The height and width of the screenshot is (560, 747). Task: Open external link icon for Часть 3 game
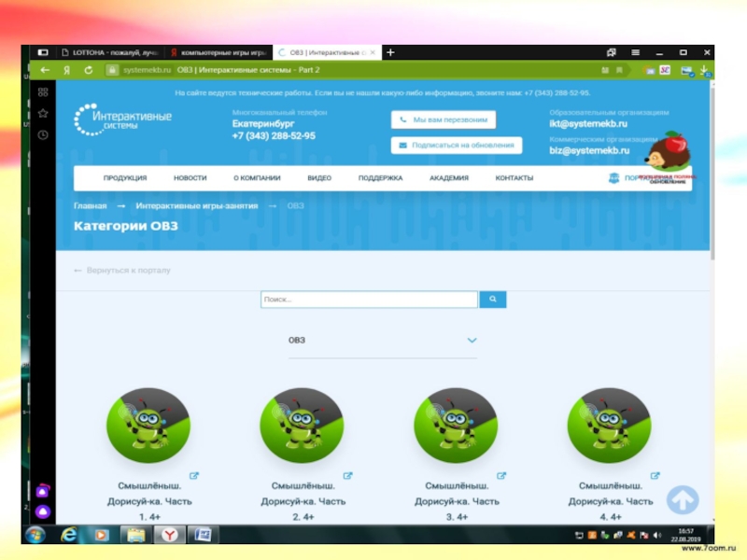pos(501,476)
